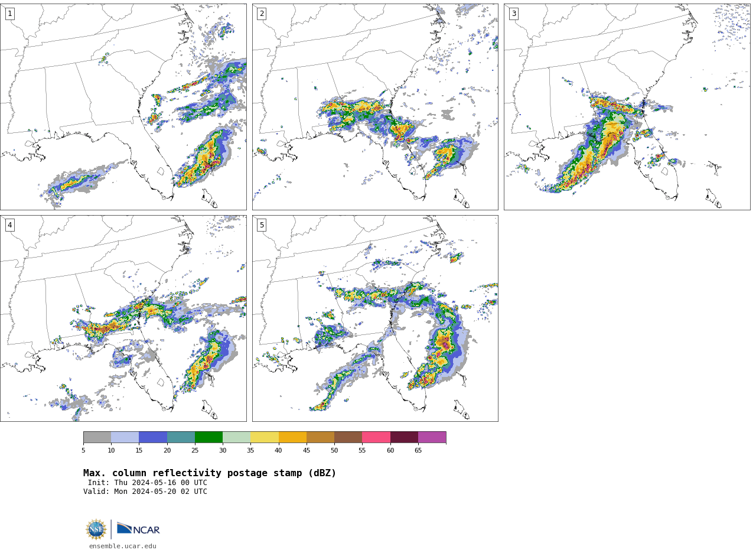
Task: Click the colorbar tick label 65
Action: pos(418,451)
